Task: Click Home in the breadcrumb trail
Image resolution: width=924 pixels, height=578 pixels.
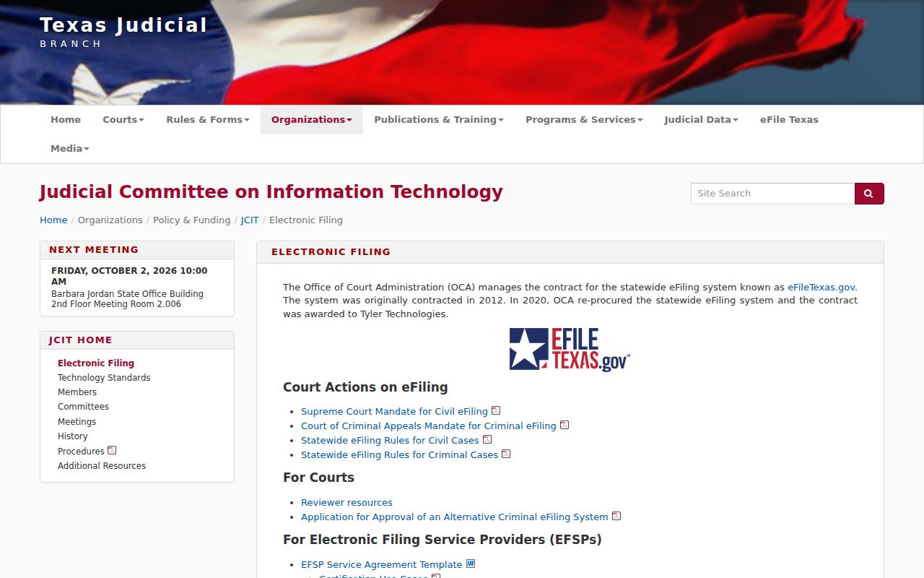Action: (53, 220)
